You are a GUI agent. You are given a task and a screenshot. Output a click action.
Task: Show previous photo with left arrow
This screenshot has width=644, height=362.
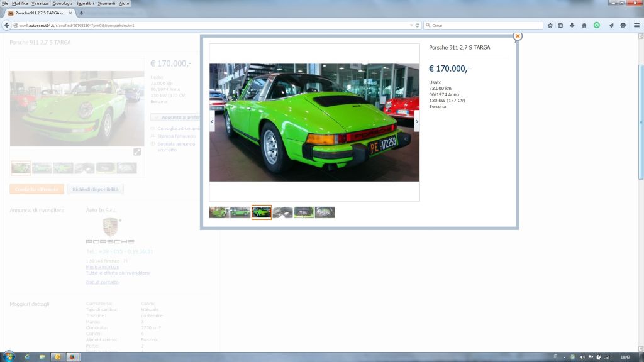212,121
